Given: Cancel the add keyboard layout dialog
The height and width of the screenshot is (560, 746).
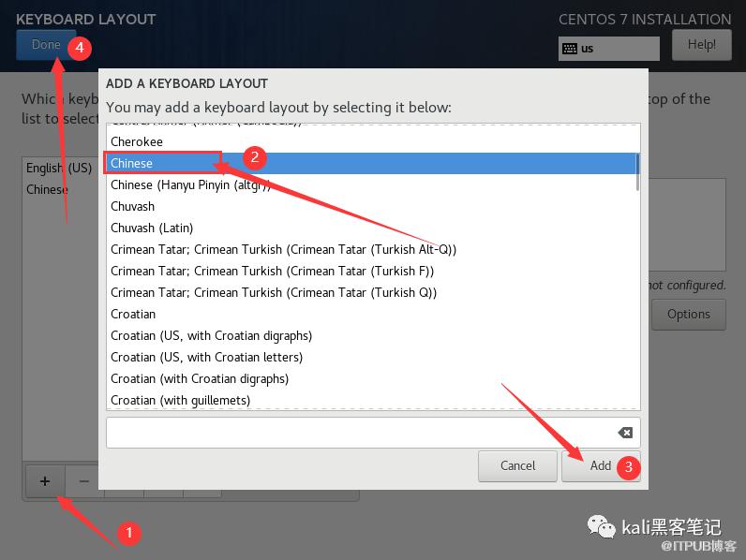Looking at the screenshot, I should (517, 465).
